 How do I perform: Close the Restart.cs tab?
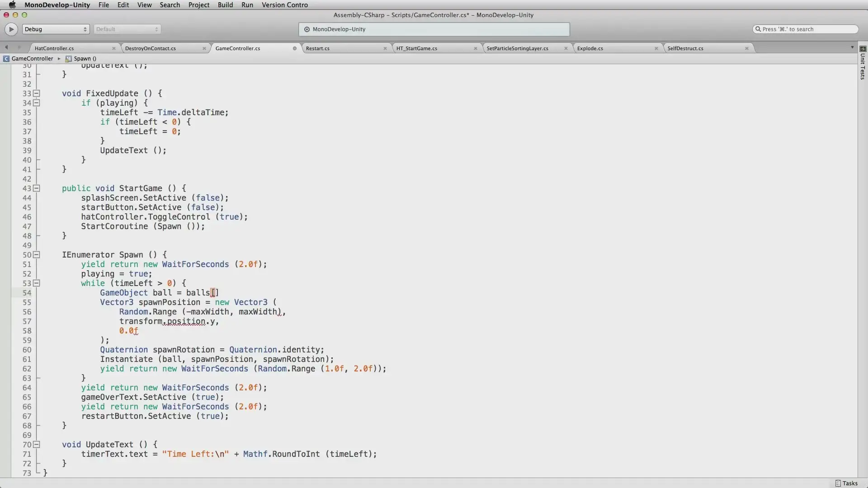tap(385, 48)
